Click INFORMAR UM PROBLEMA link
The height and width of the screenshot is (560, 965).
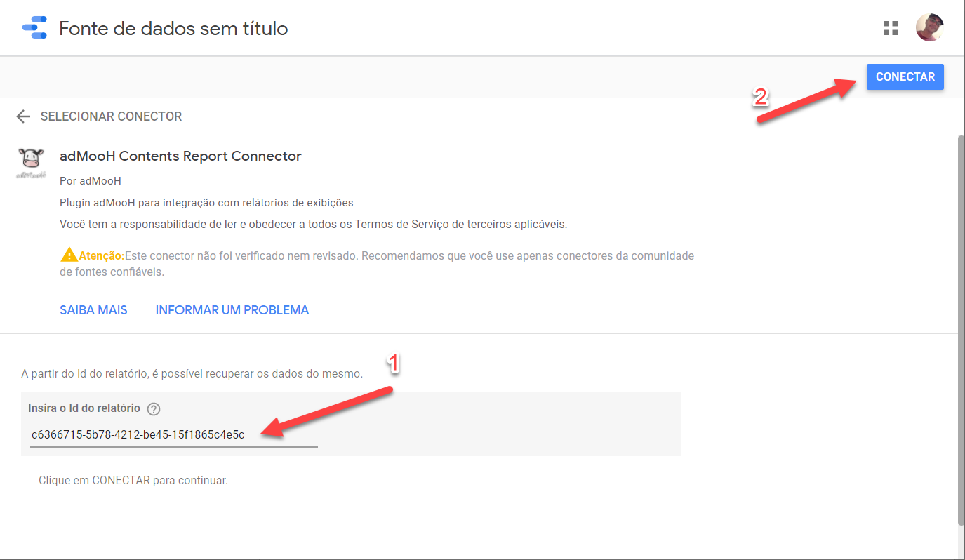(x=232, y=310)
